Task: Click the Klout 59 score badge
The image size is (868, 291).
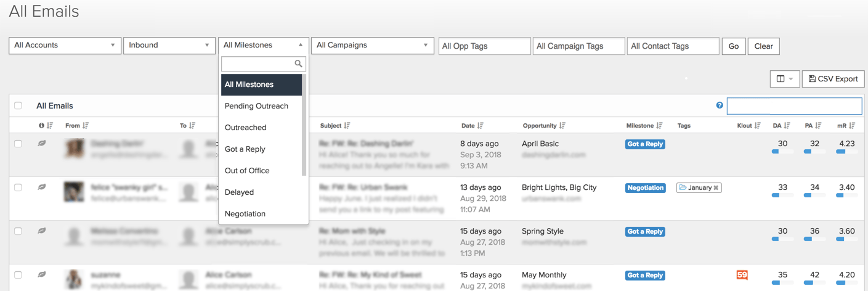Action: click(x=742, y=275)
